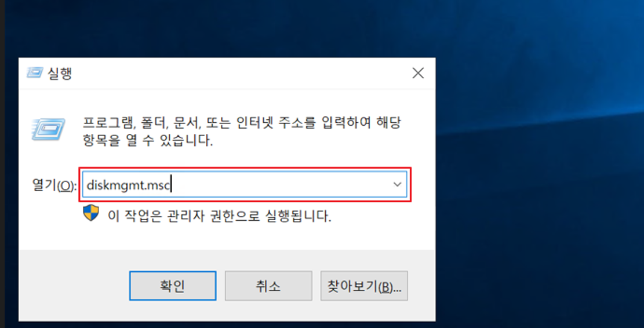Click the gray footer strip beside 확인 button
The height and width of the screenshot is (328, 644).
pos(74,286)
